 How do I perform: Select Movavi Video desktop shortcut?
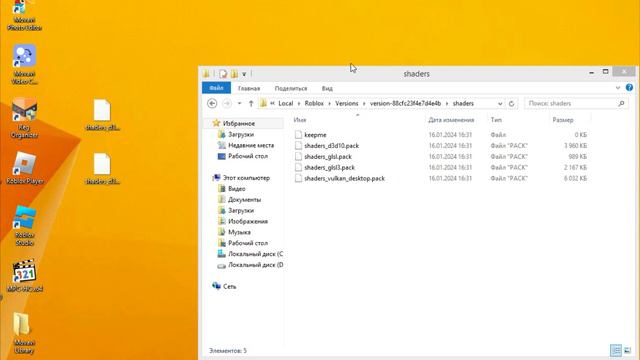[x=24, y=64]
